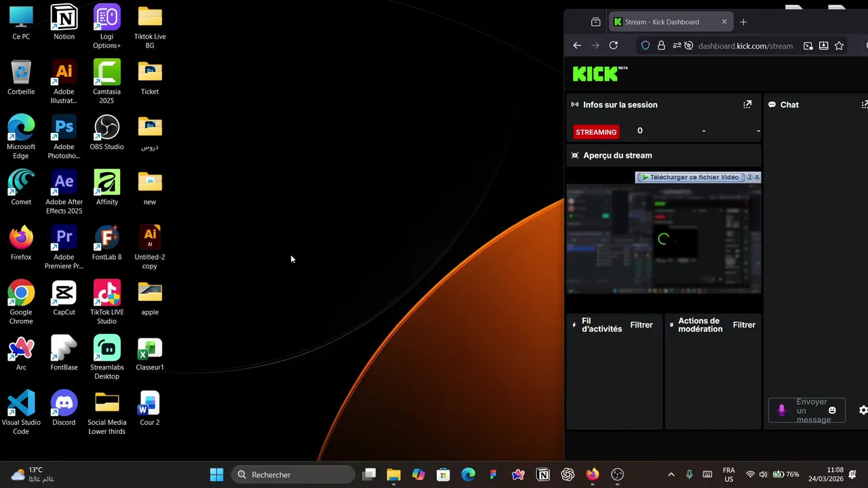Open the FRA US keyboard language switcher

(x=729, y=474)
